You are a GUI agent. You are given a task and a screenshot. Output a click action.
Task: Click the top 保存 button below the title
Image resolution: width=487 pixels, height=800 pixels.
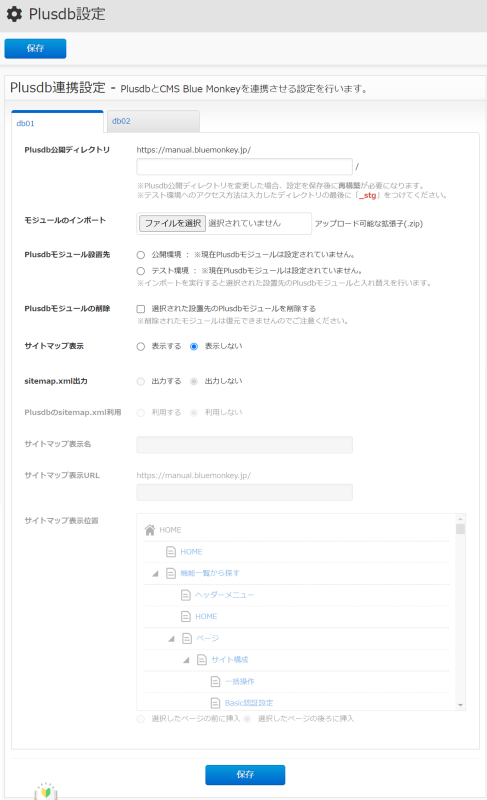(35, 48)
